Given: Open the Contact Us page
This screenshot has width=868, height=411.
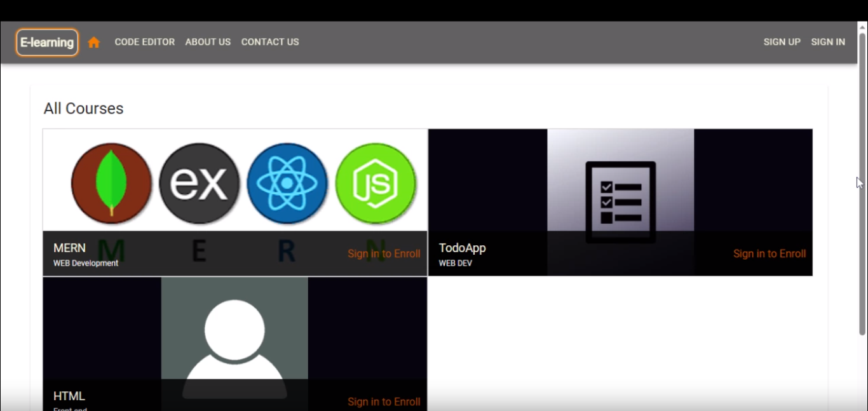Looking at the screenshot, I should coord(270,42).
